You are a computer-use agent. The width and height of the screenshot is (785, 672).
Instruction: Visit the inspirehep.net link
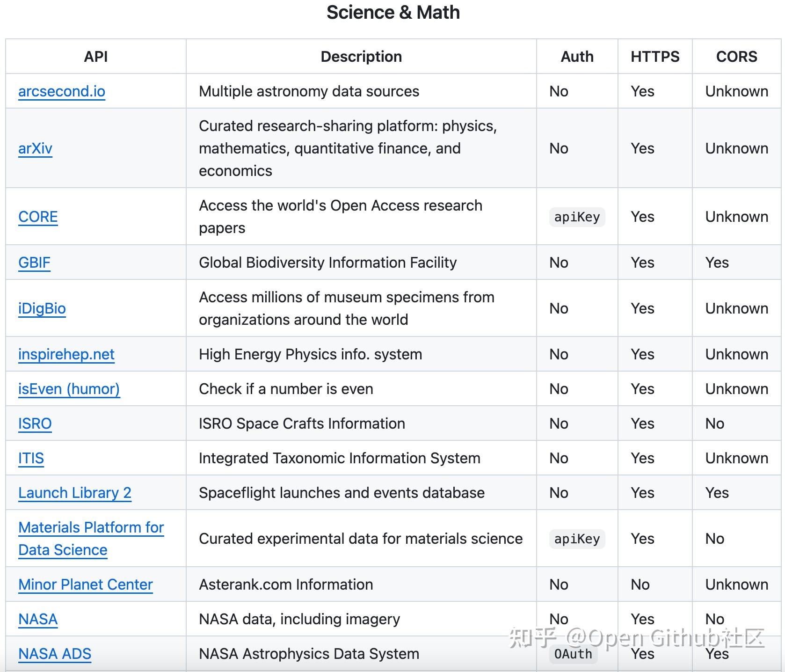coord(66,354)
